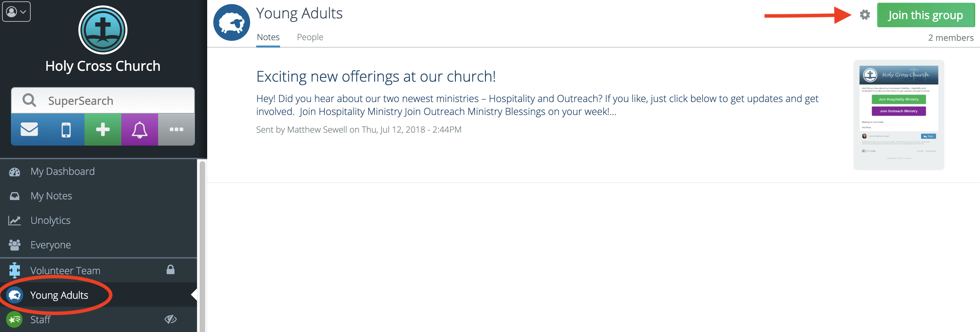Click the envelope email icon button
This screenshot has width=980, height=332.
29,130
